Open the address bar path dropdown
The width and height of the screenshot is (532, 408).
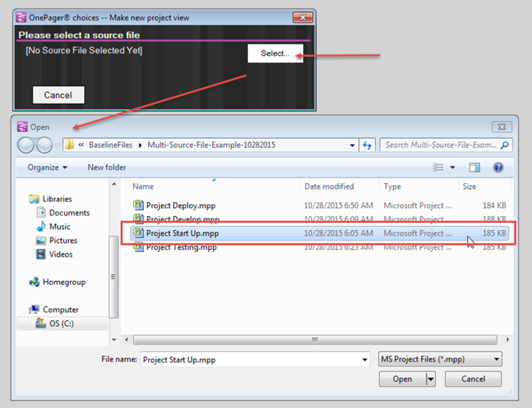352,145
